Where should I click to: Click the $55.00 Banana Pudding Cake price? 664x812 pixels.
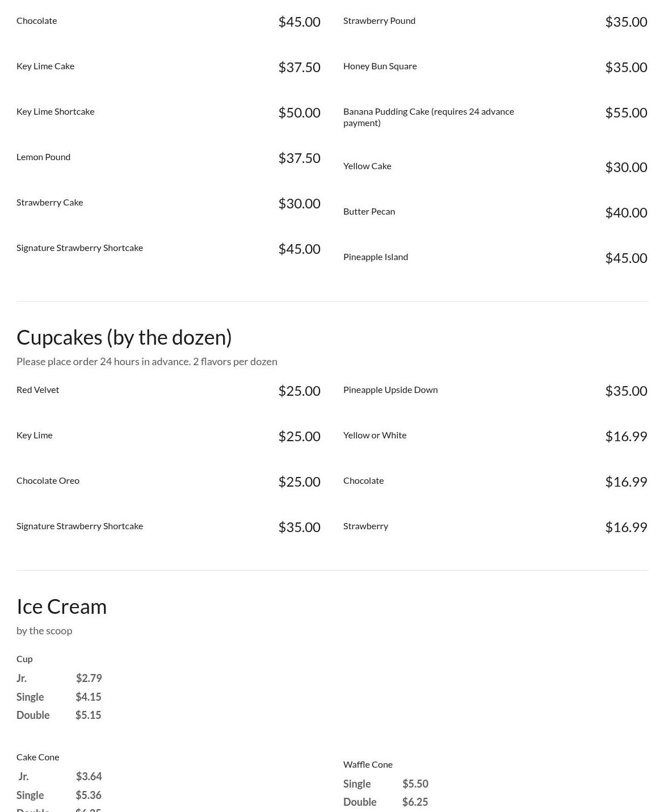pyautogui.click(x=625, y=112)
